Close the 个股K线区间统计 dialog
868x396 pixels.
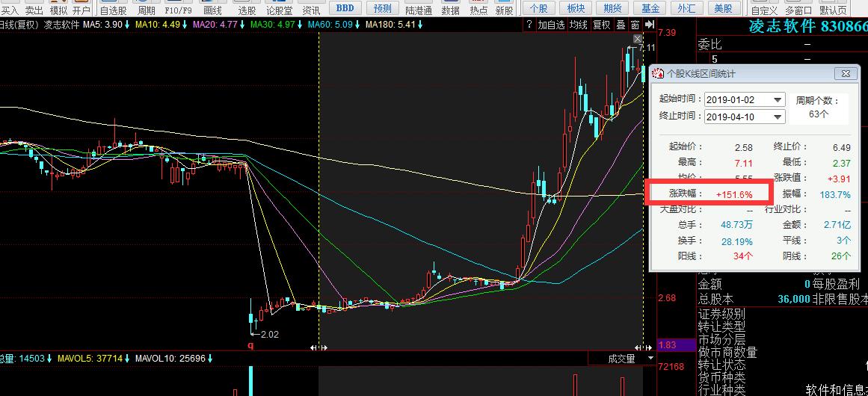click(846, 73)
